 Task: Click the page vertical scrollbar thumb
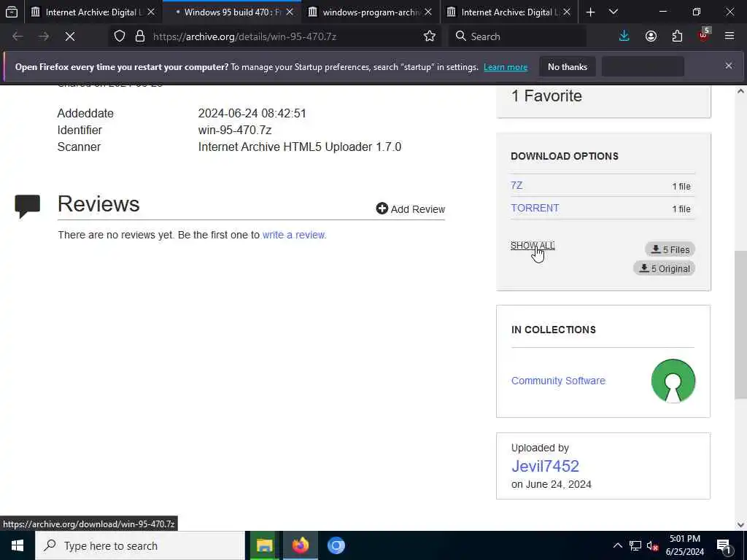740,324
